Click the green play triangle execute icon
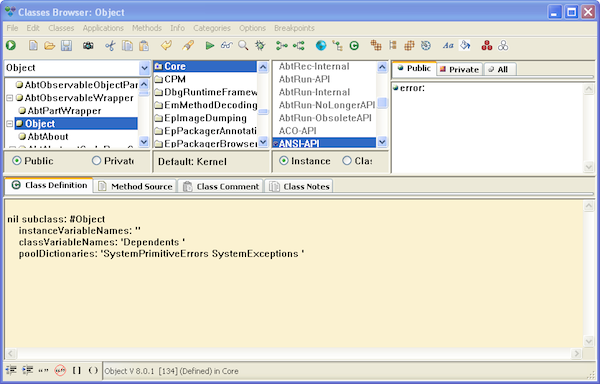The height and width of the screenshot is (384, 600). [209, 46]
